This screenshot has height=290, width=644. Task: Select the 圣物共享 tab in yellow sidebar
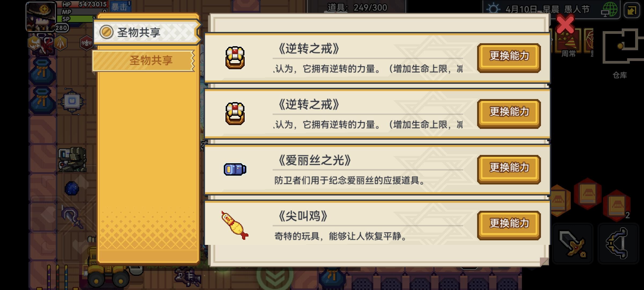tap(144, 61)
